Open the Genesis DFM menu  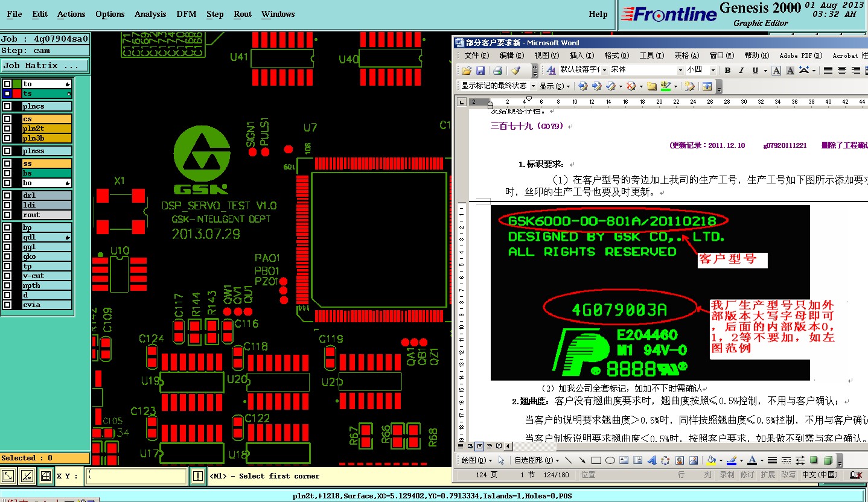[x=187, y=14]
